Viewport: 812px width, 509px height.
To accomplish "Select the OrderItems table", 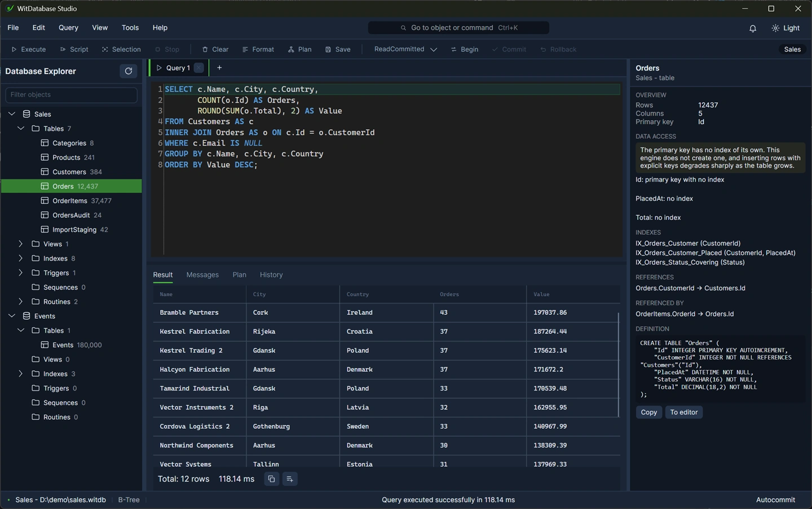I will (71, 201).
